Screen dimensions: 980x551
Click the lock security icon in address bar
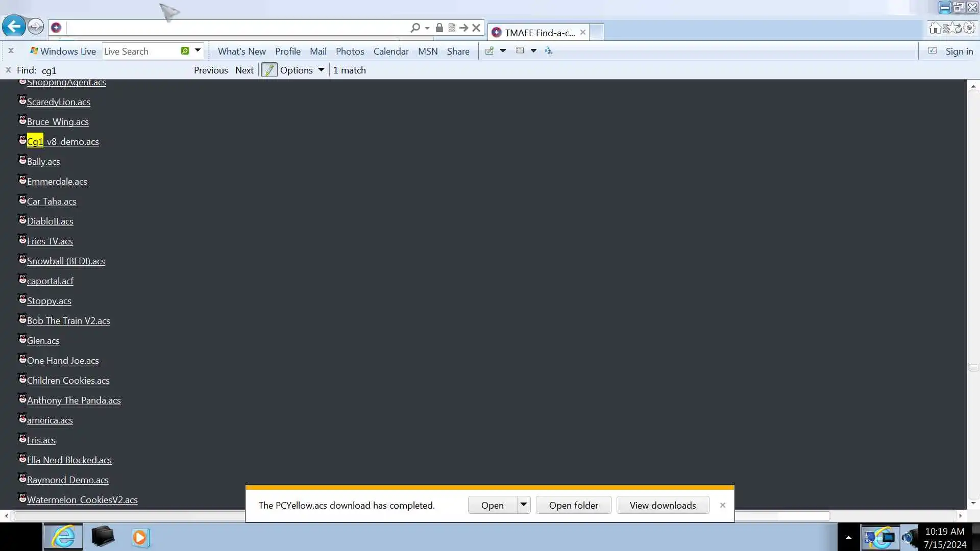tap(439, 28)
